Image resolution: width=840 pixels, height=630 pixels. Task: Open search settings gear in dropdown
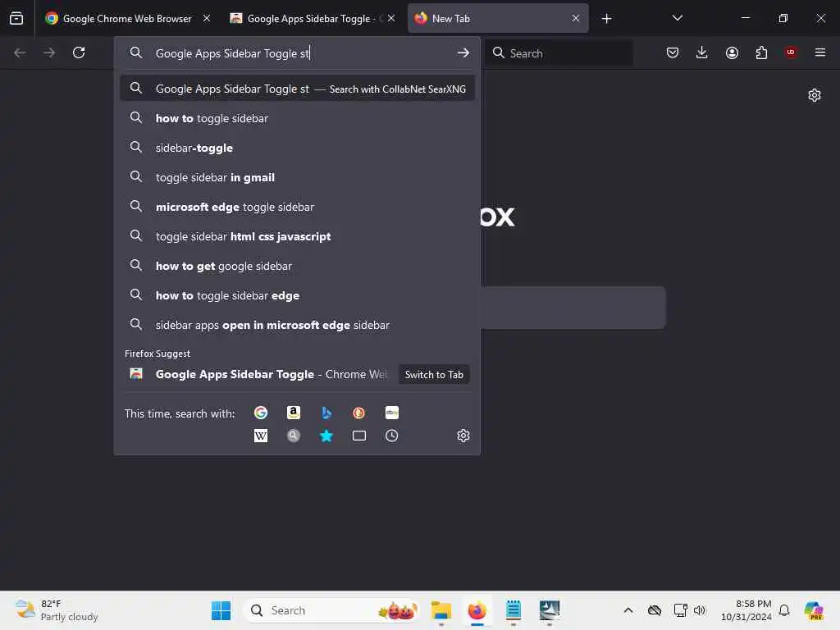pyautogui.click(x=463, y=436)
